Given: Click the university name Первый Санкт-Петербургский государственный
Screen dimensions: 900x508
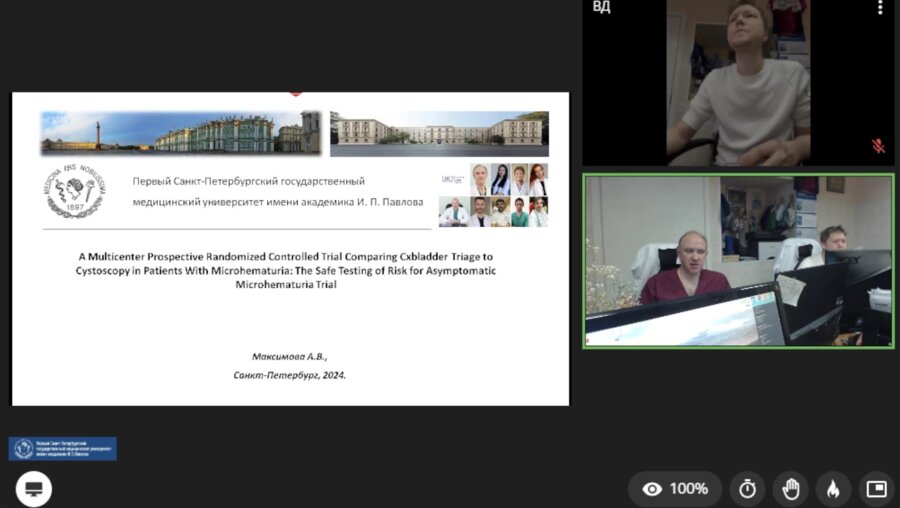Looking at the screenshot, I should 249,181.
